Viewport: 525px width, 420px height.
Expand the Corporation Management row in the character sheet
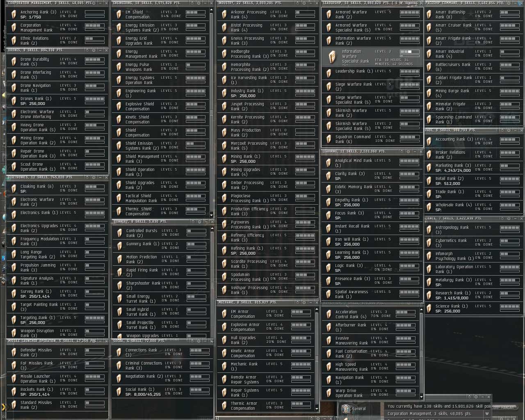(487, 414)
